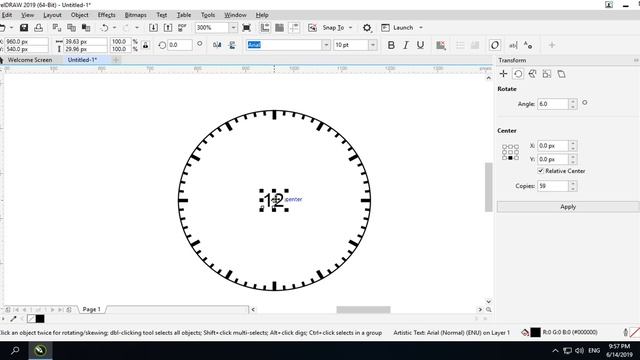
Task: Click the black fill color swatch in status bar
Action: click(536, 333)
